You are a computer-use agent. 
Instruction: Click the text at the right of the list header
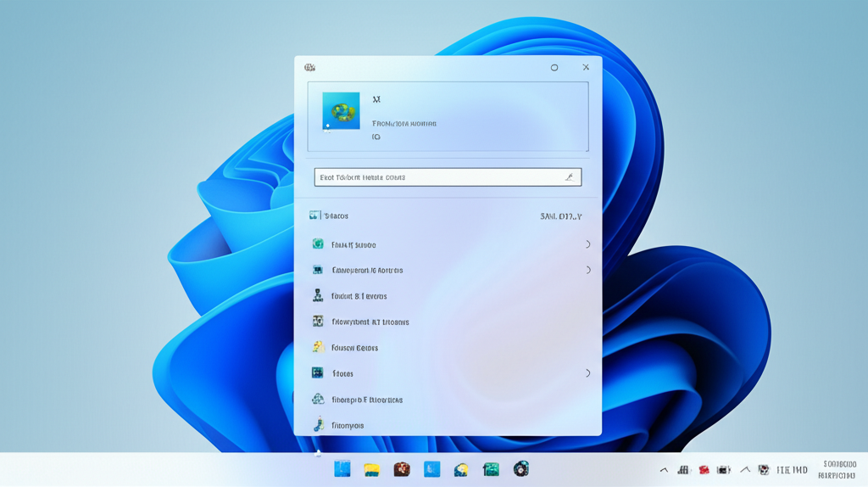(x=560, y=216)
